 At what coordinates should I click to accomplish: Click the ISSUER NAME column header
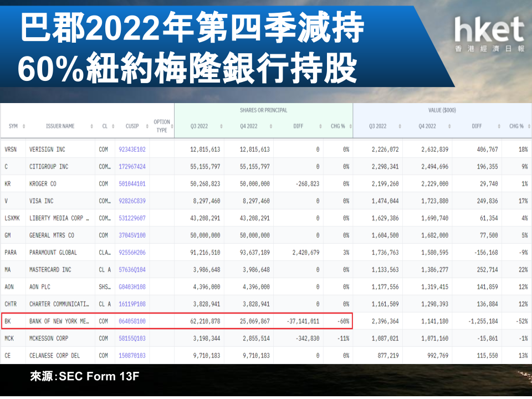(60, 126)
